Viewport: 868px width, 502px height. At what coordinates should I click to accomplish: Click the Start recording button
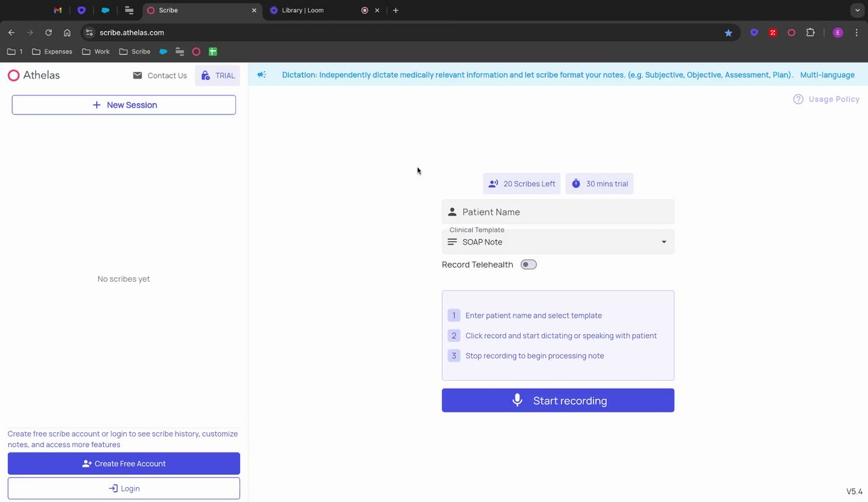558,400
